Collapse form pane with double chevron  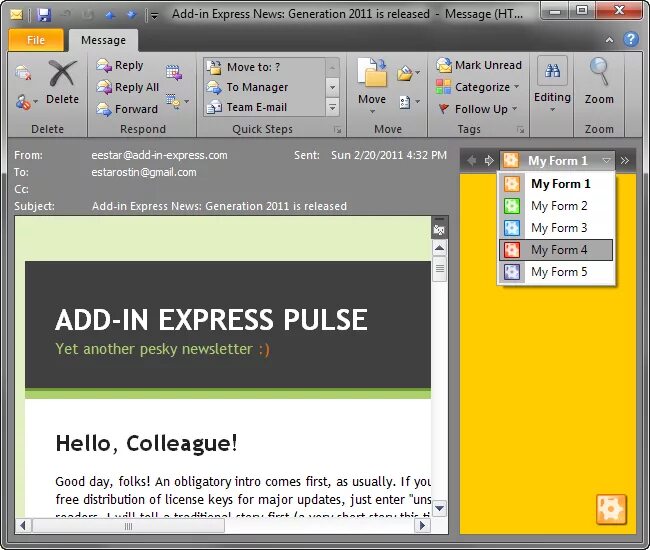[x=625, y=160]
